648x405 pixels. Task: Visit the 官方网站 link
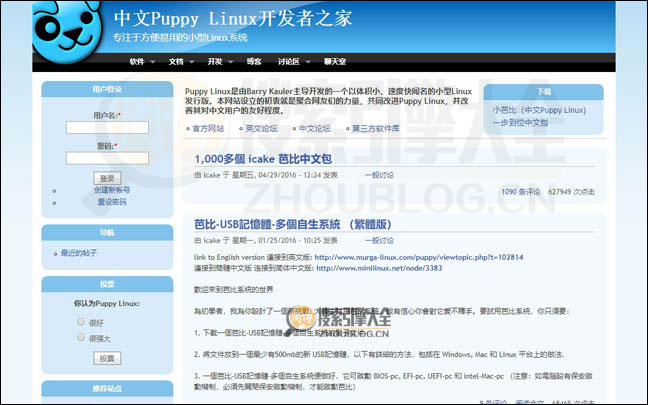208,129
